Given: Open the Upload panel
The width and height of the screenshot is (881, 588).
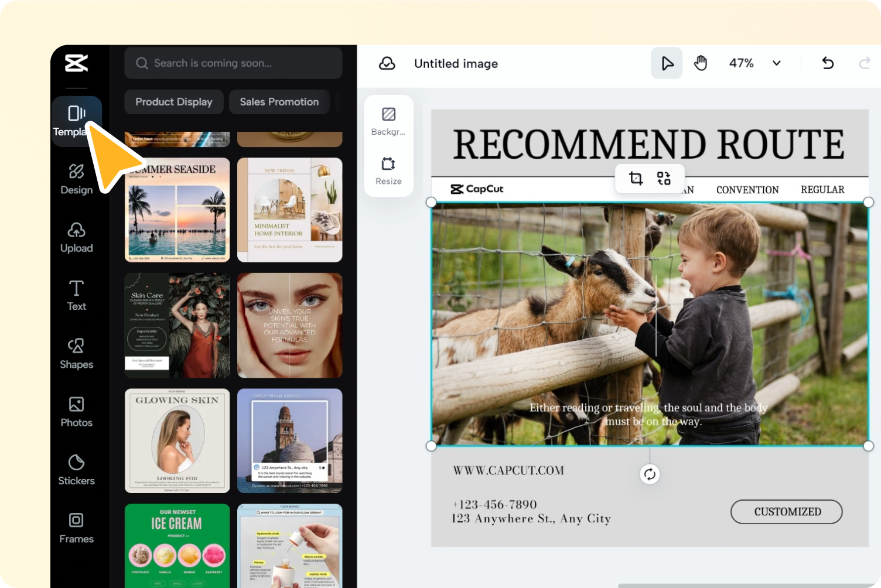Looking at the screenshot, I should coord(77,237).
